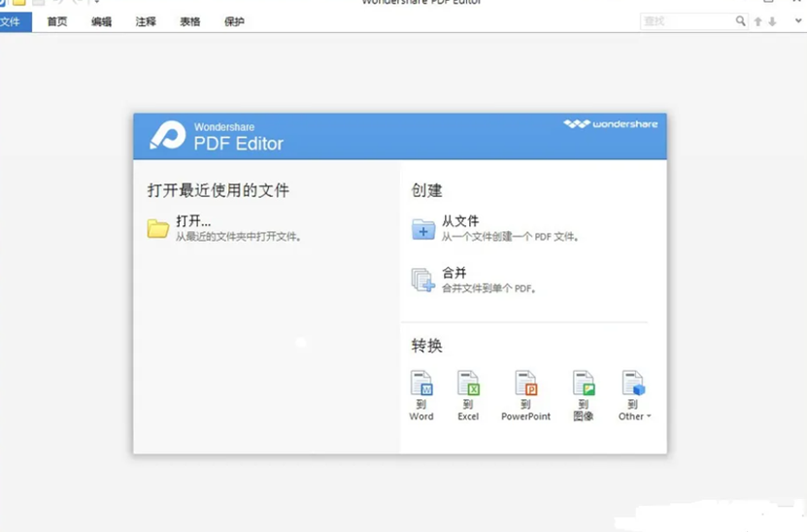Convert to Excel icon
This screenshot has height=532, width=807.
coord(468,383)
